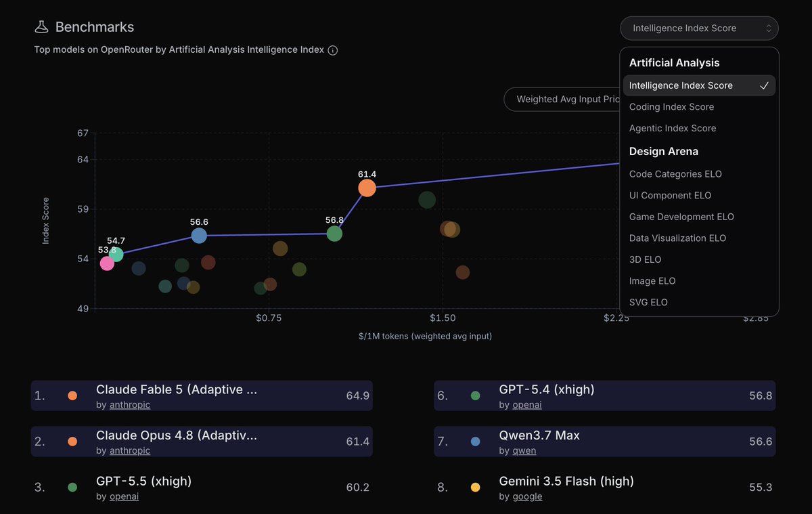Click the Artificial Analysis section heading
812x514 pixels.
[x=674, y=63]
